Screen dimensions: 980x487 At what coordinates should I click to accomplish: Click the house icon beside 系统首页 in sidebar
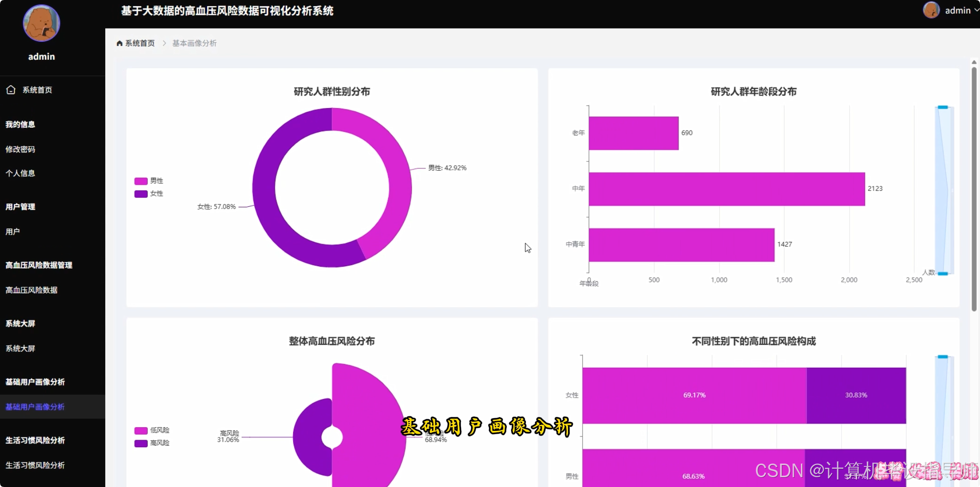pos(11,89)
